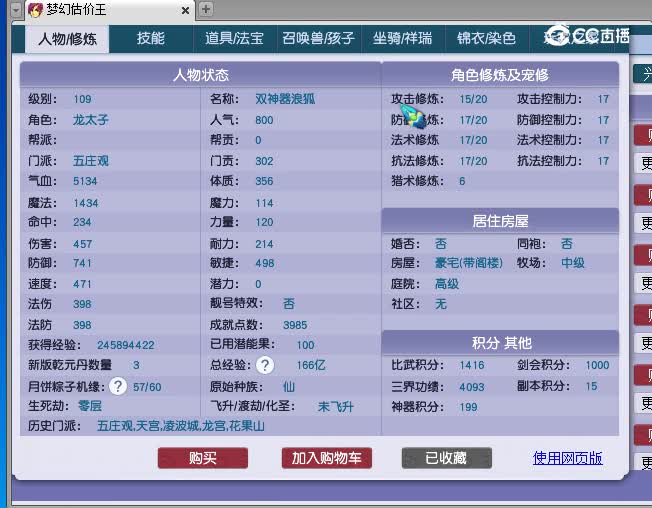Click the 猎术修炼 value 6

[462, 181]
